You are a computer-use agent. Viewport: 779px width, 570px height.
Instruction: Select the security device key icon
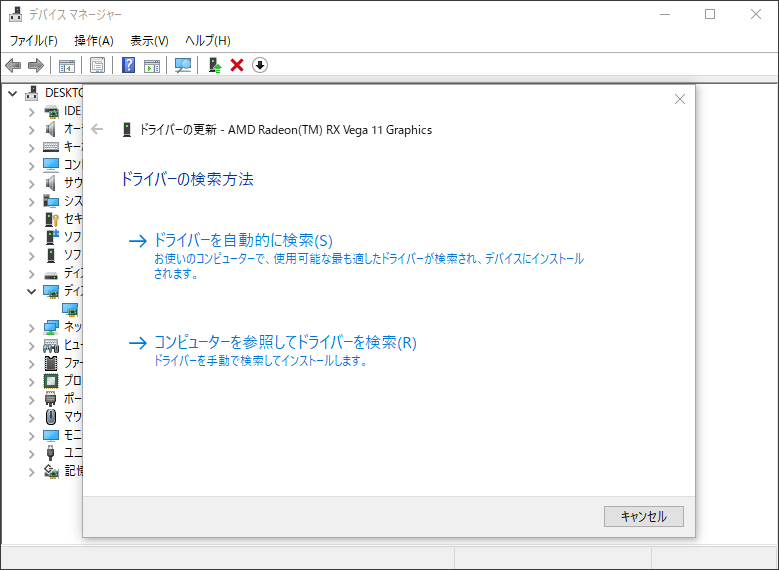pos(52,219)
